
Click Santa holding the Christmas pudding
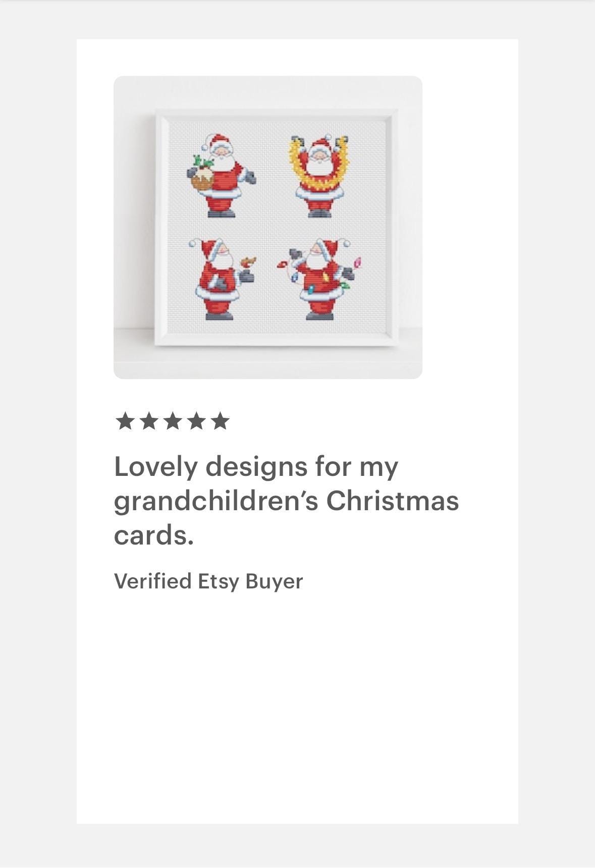221,176
